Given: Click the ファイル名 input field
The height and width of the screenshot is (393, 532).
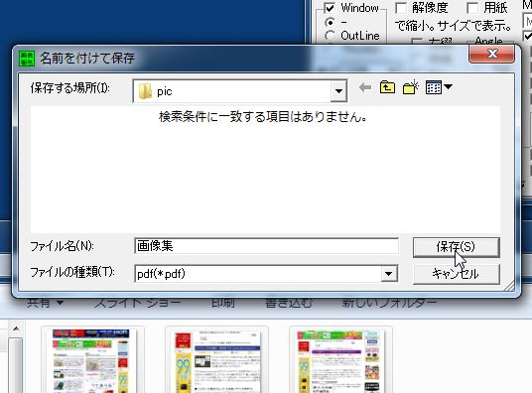Looking at the screenshot, I should click(266, 246).
